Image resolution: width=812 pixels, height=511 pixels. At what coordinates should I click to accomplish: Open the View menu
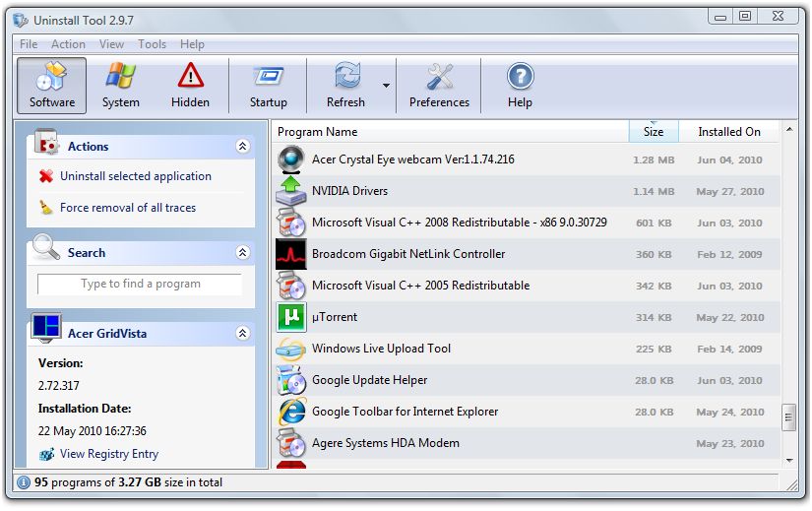click(111, 44)
